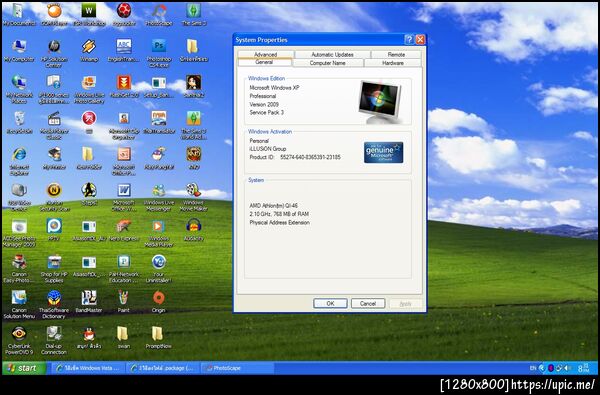Open the My Computer desktop icon
This screenshot has height=395, width=600.
pos(19,51)
